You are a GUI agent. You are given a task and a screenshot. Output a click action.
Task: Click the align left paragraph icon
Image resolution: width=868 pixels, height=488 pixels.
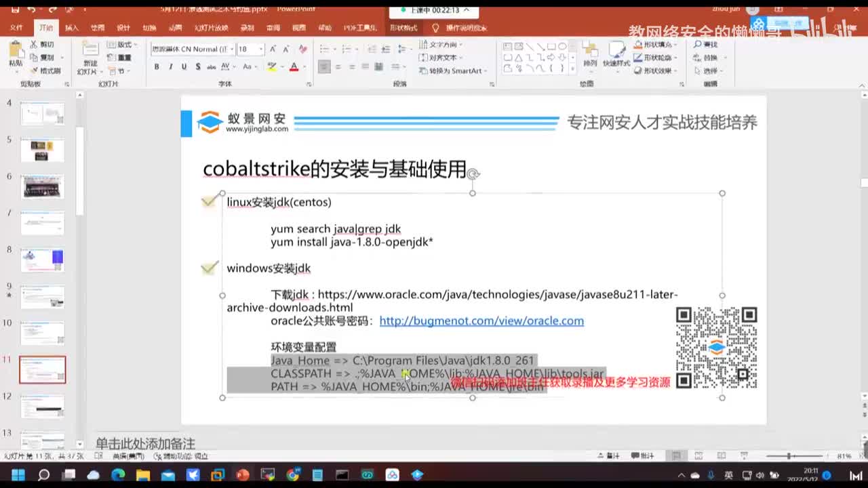(324, 66)
